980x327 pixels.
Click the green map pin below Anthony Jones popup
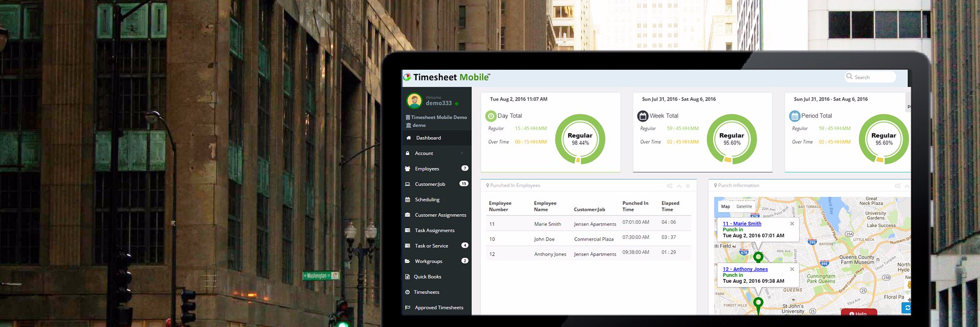(x=758, y=304)
